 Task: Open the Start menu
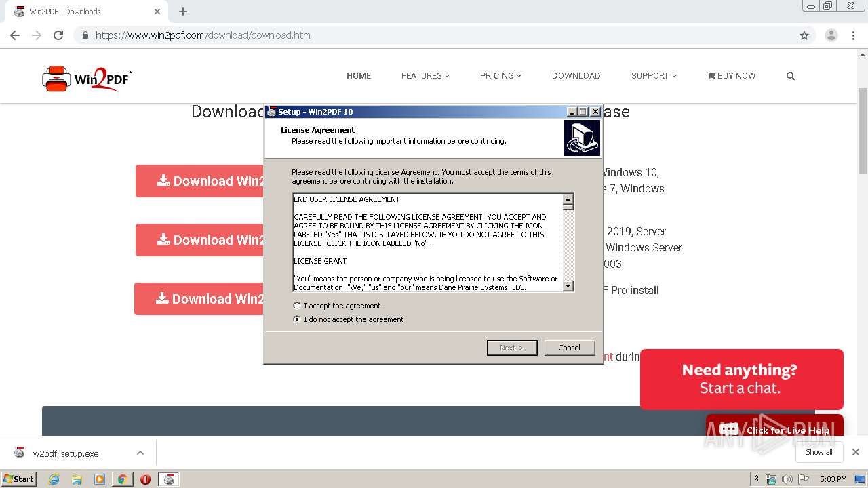click(18, 479)
